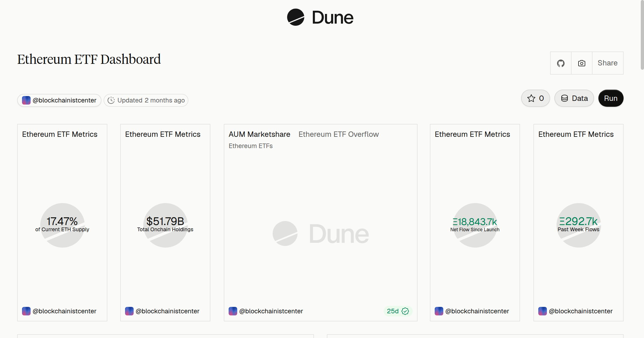The height and width of the screenshot is (338, 644).
Task: Open the GitHub icon button
Action: coord(561,63)
